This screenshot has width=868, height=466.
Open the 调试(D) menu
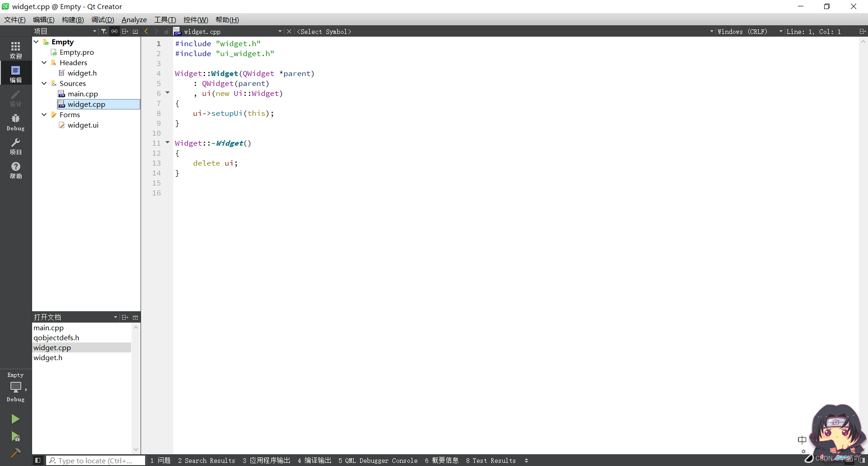tap(103, 19)
